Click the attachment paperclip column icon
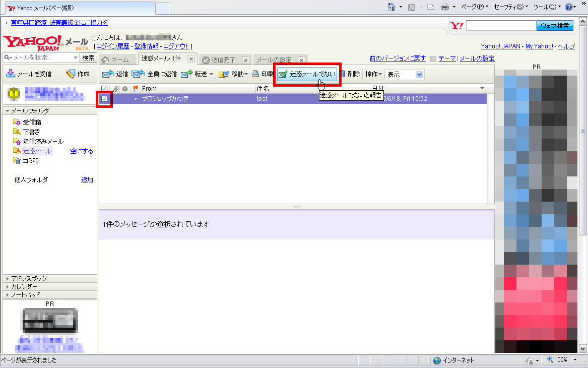Screen dimensions: 588x368 coord(116,89)
